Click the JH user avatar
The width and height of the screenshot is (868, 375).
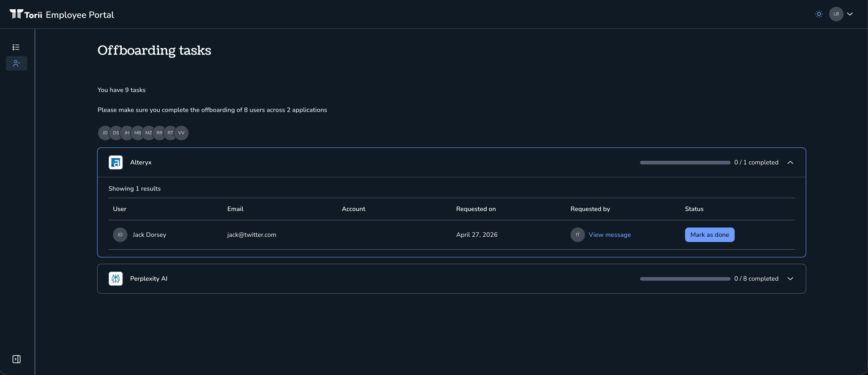pyautogui.click(x=127, y=133)
